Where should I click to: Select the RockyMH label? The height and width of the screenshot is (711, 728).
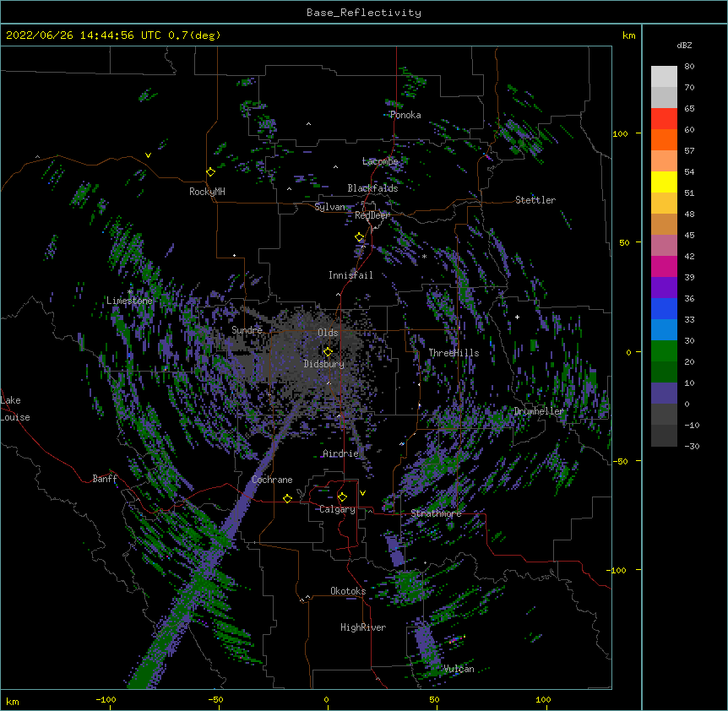pos(207,192)
